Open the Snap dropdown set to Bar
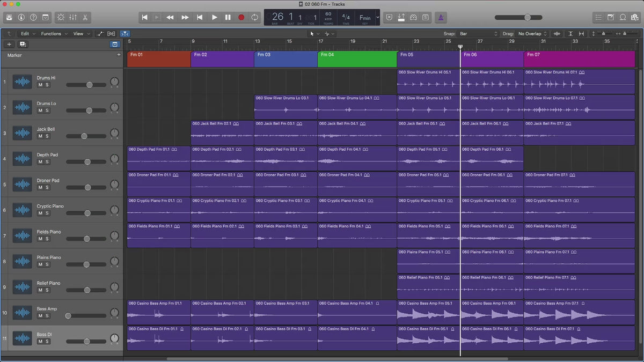Screen dimensions: 644x362 coord(477,34)
